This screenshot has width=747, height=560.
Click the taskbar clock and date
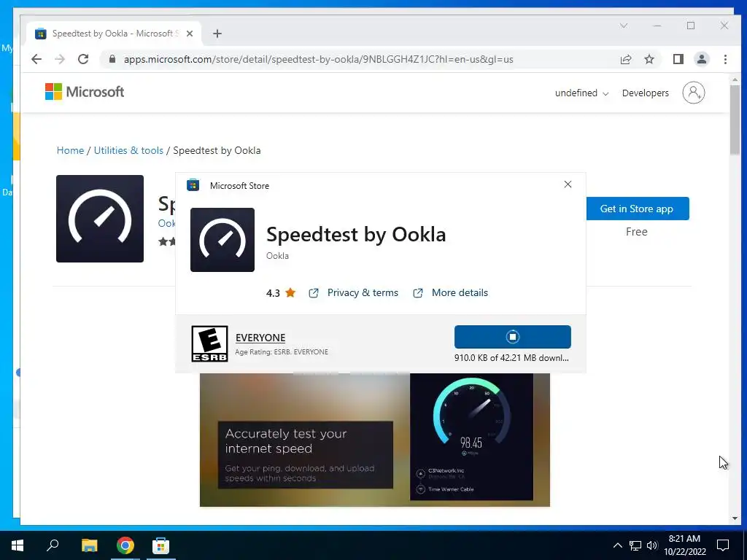tap(684, 545)
